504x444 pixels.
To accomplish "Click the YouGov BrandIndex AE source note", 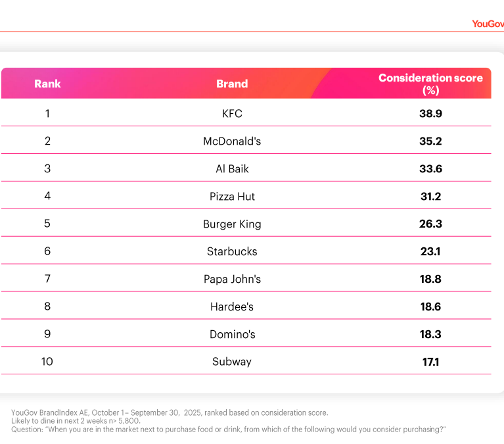I will coord(170,412).
